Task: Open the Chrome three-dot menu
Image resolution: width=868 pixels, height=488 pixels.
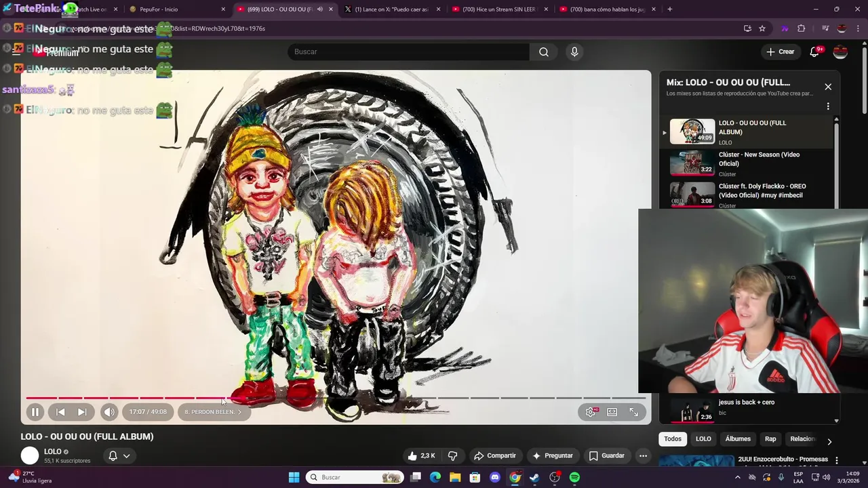Action: (x=857, y=28)
